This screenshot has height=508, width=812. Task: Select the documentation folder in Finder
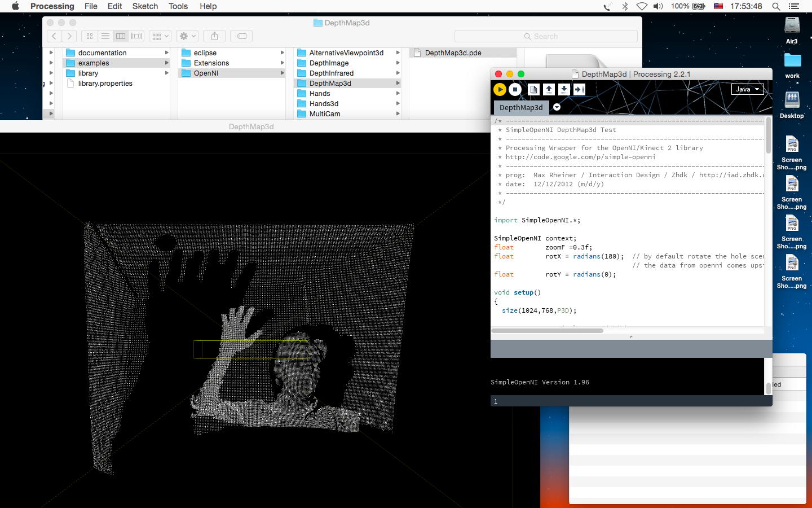point(116,52)
